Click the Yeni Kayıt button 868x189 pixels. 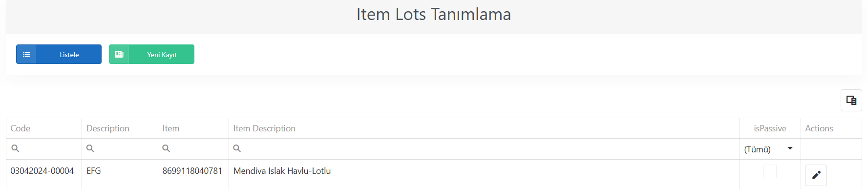coord(151,54)
